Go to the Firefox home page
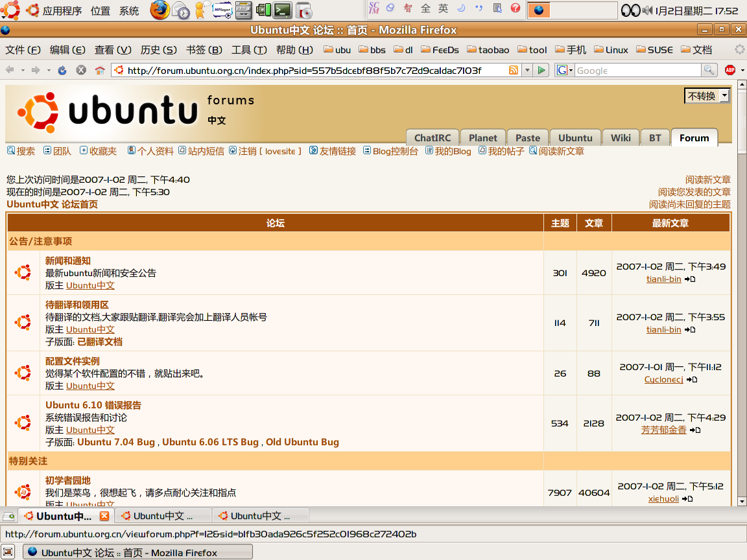 (x=100, y=71)
